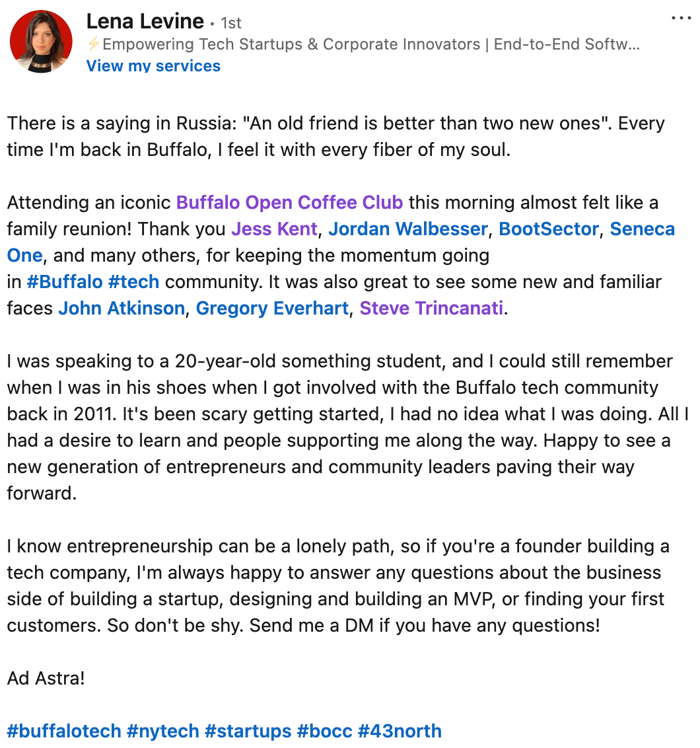Open the BootSector company mention
700x748 pixels.
pos(548,229)
